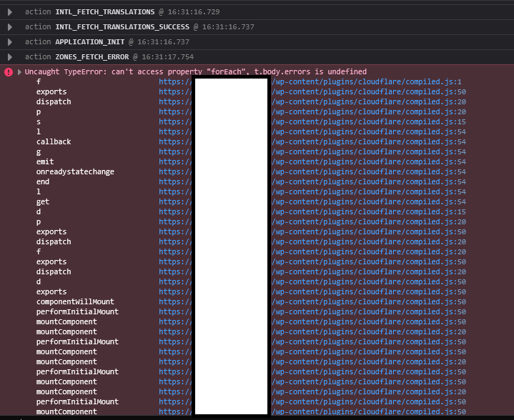
Task: Open the source link on the g row
Action: tap(312, 152)
